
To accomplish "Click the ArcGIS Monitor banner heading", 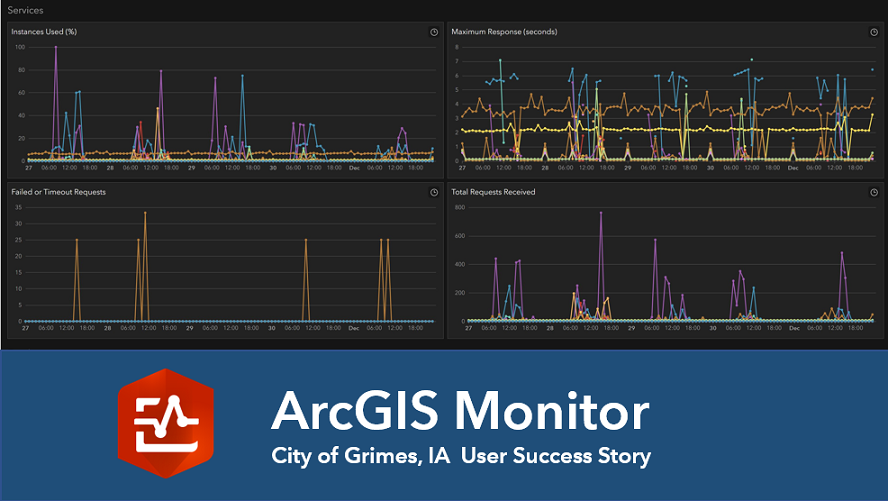I will tap(460, 411).
